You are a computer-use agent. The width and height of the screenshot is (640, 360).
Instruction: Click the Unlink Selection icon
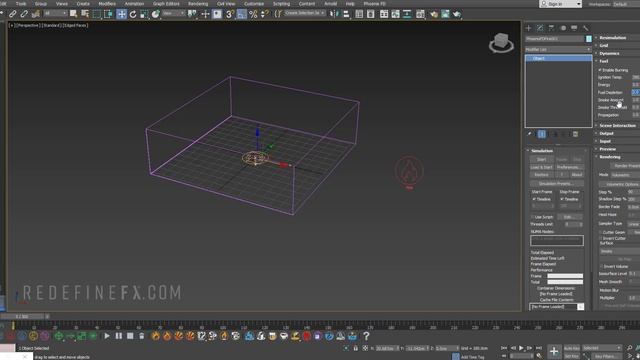[x=24, y=14]
